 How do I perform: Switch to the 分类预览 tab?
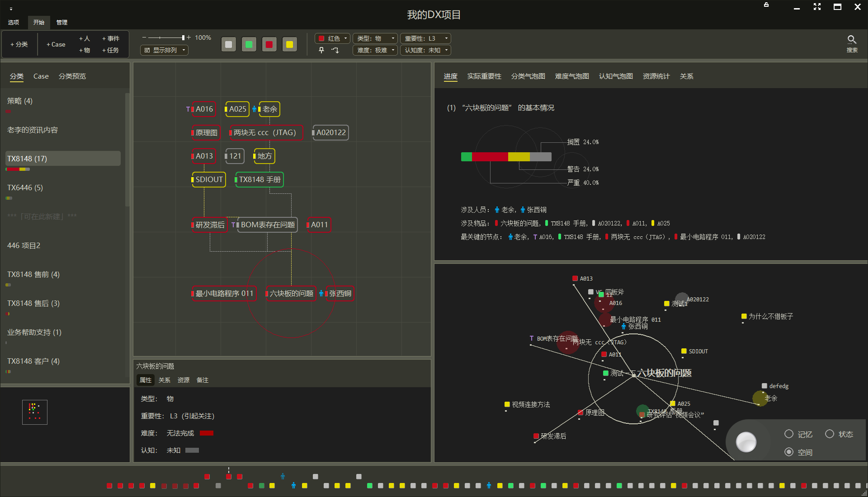point(72,76)
